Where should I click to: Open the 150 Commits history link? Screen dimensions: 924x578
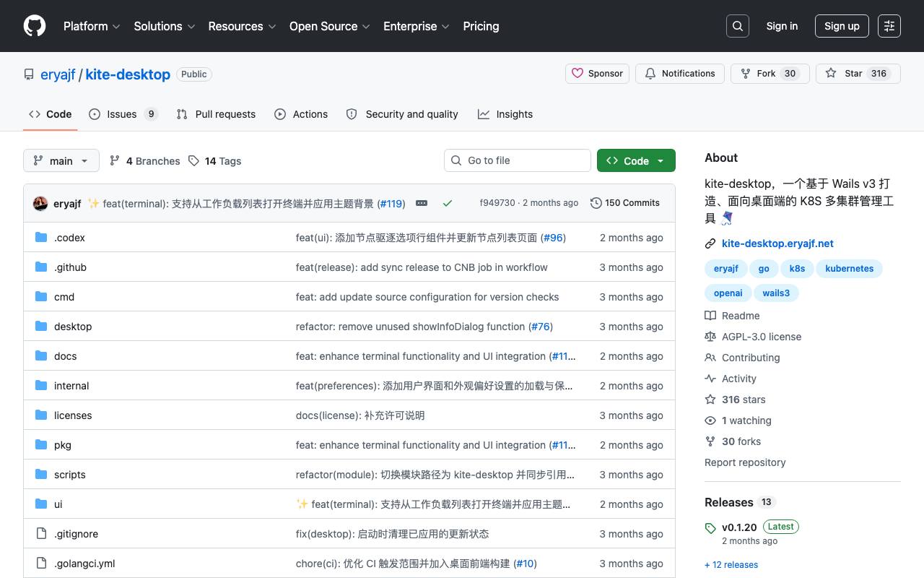625,203
